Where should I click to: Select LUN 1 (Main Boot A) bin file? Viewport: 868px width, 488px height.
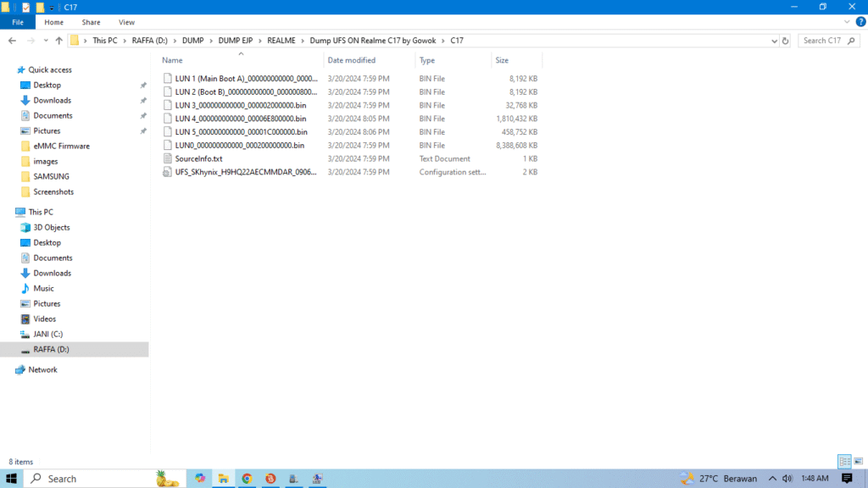pyautogui.click(x=246, y=79)
